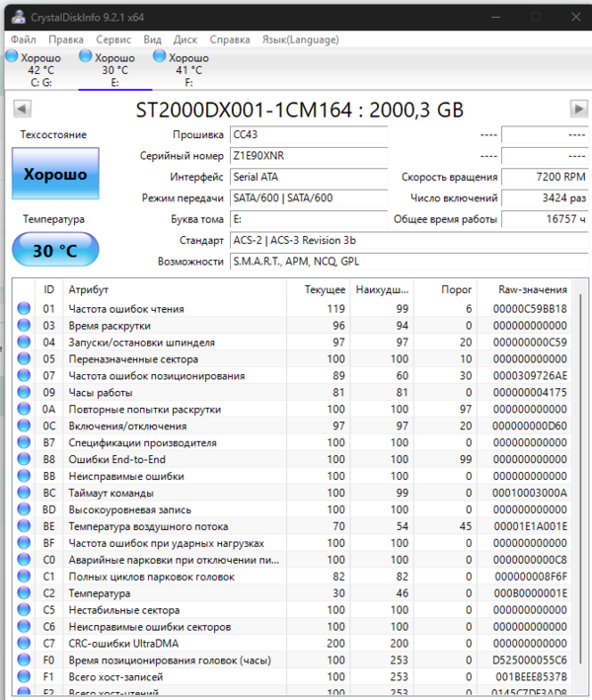Open the Язык(Language) menu
This screenshot has height=700, width=592.
click(x=300, y=39)
